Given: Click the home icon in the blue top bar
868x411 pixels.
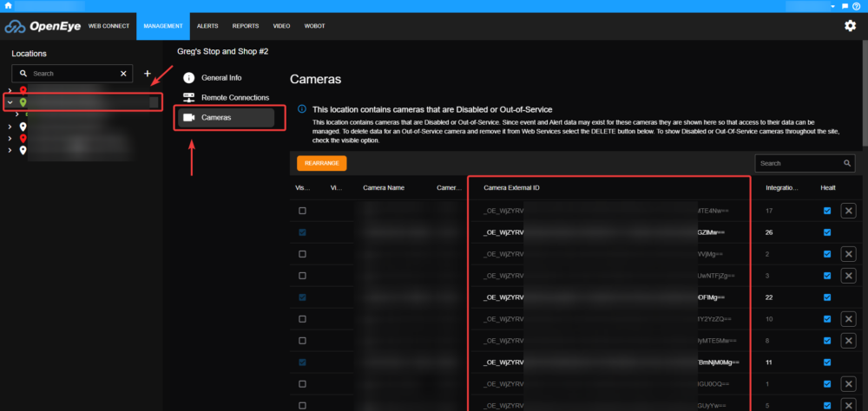Looking at the screenshot, I should tap(9, 5).
